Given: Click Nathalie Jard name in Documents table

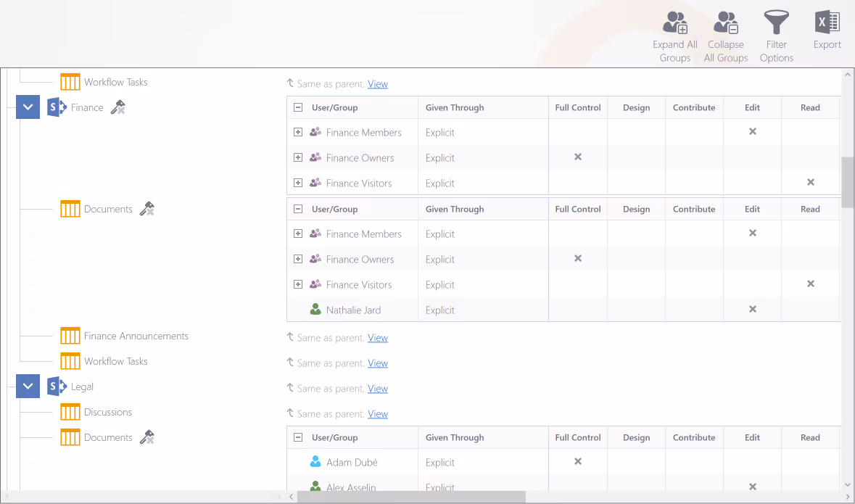Looking at the screenshot, I should click(x=353, y=310).
